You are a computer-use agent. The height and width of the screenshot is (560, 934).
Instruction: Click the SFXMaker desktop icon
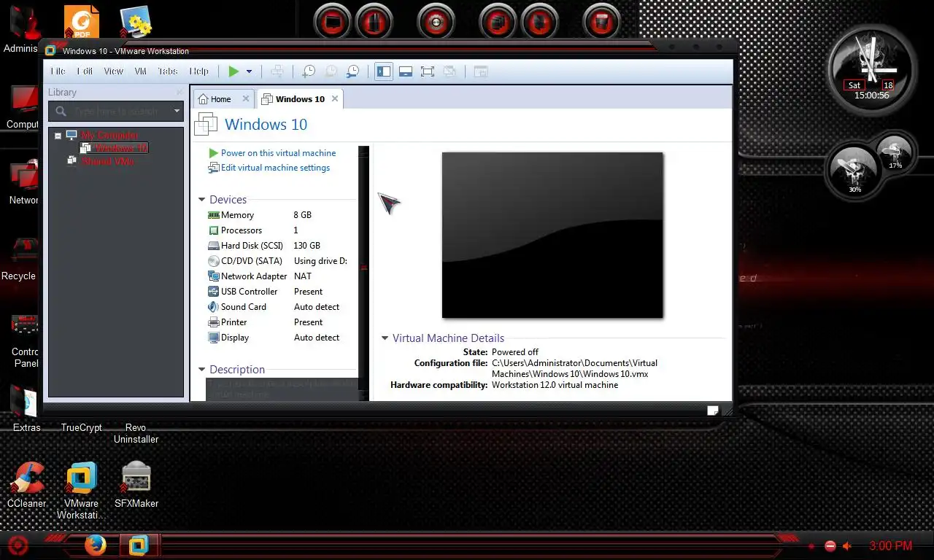(x=136, y=478)
